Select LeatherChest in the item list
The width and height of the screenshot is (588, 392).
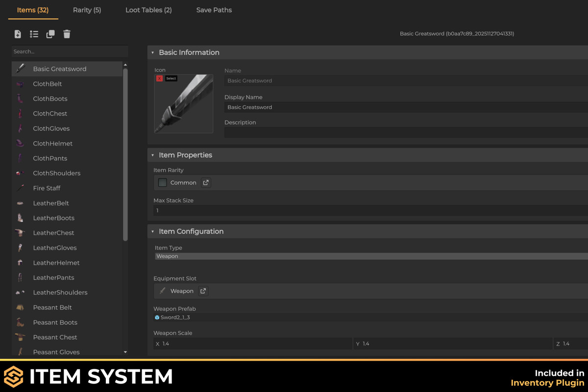pyautogui.click(x=53, y=233)
